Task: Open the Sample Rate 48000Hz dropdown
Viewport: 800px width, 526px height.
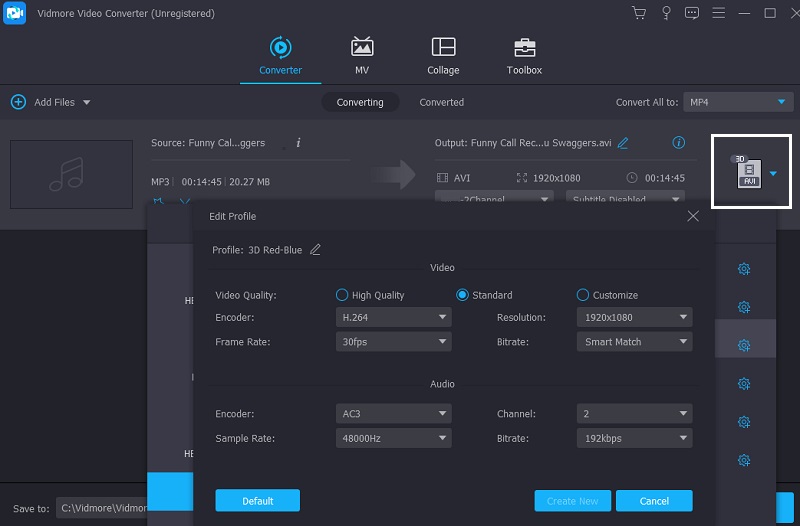Action: tap(394, 438)
